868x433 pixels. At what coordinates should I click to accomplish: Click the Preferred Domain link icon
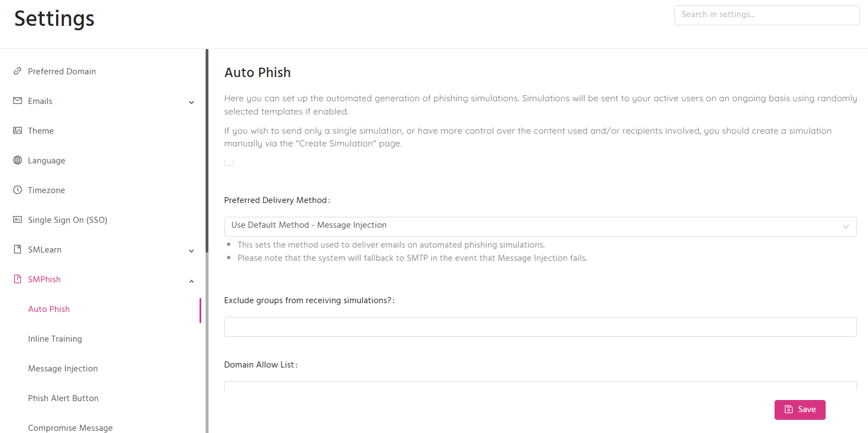coord(18,71)
